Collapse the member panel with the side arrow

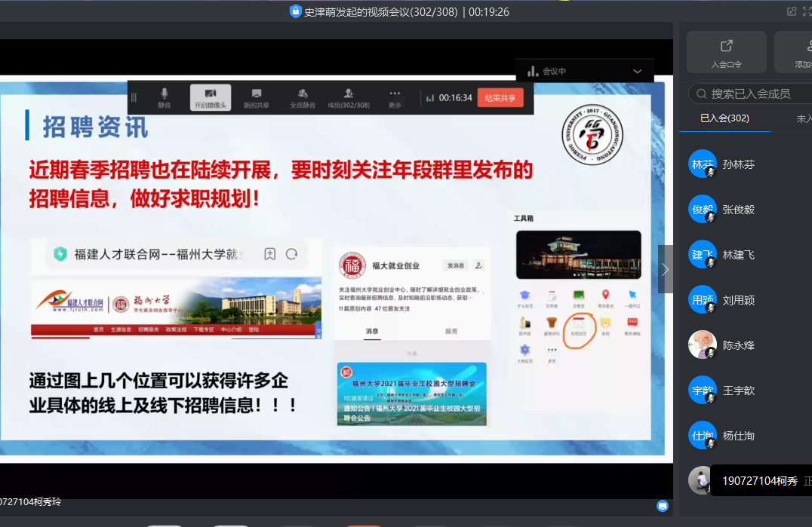(x=666, y=269)
